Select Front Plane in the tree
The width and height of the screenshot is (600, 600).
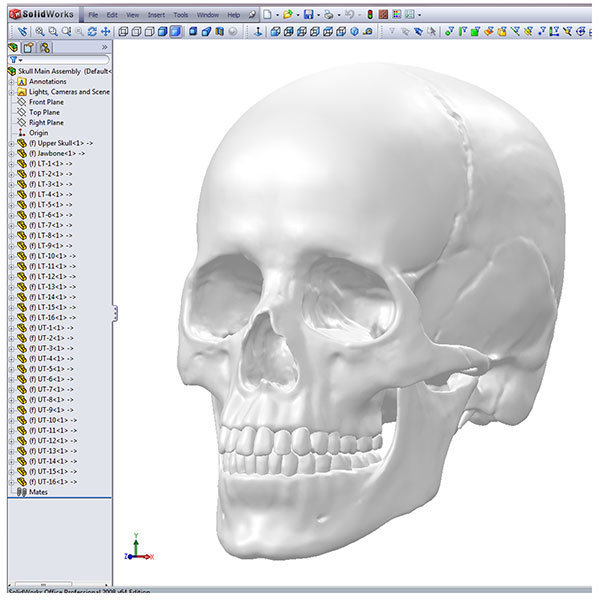point(45,102)
